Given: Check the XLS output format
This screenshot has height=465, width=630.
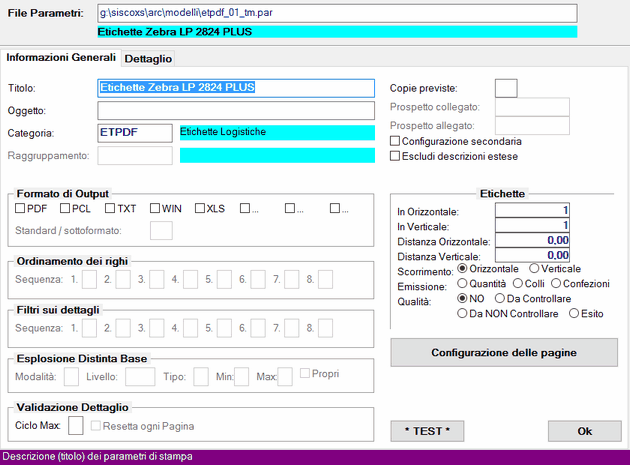Looking at the screenshot, I should [200, 208].
